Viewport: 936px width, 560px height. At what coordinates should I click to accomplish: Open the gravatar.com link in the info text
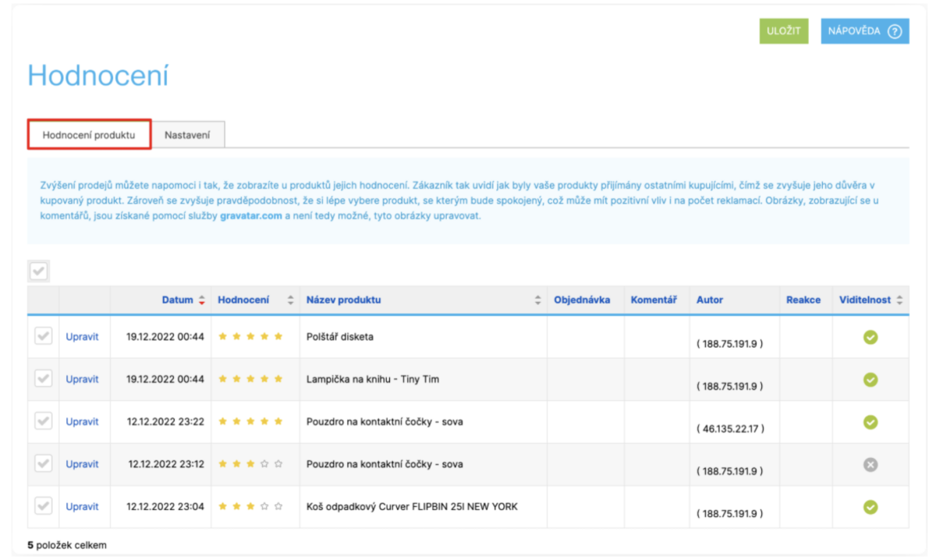[250, 216]
